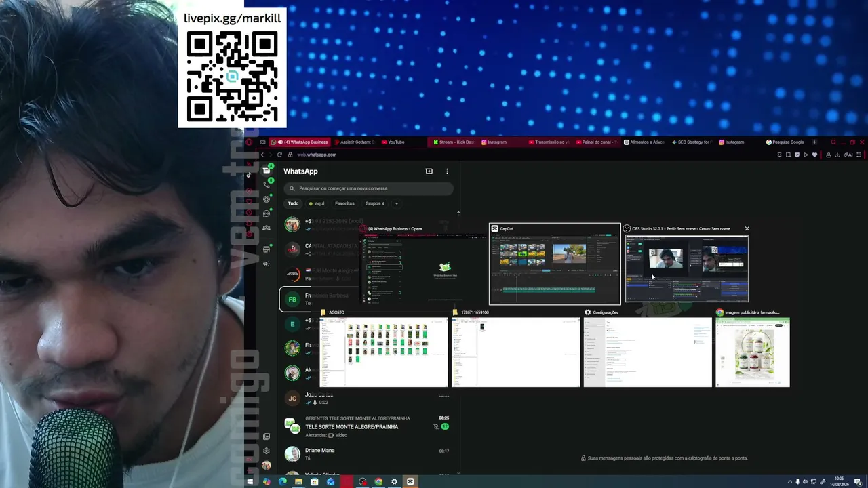Click the Opera back navigation arrow

tap(262, 155)
